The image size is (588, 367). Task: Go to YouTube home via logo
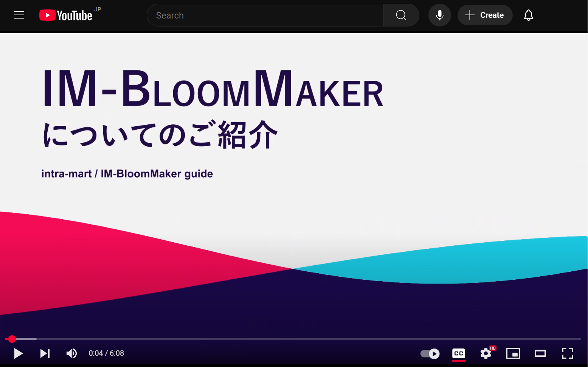tap(66, 15)
